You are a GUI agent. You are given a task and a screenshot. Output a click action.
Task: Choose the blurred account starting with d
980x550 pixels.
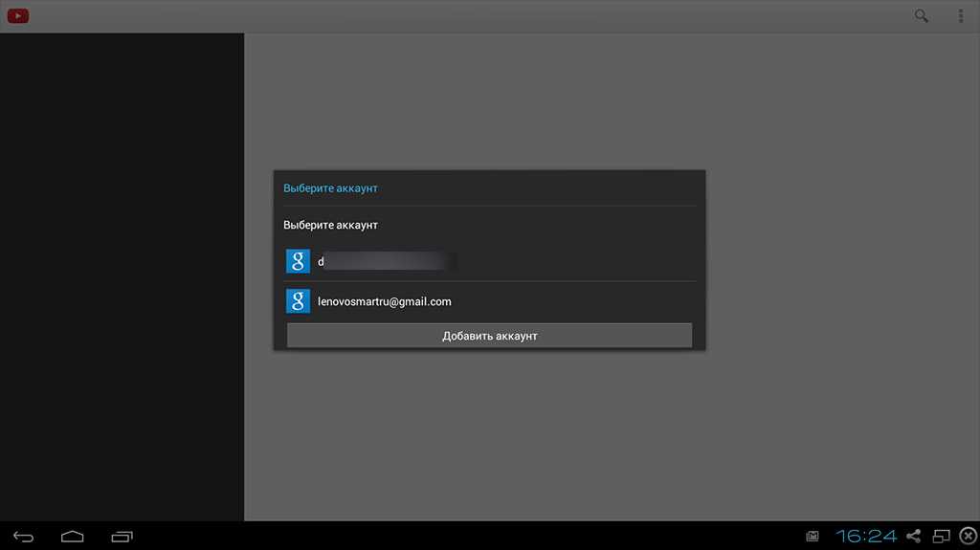point(489,261)
